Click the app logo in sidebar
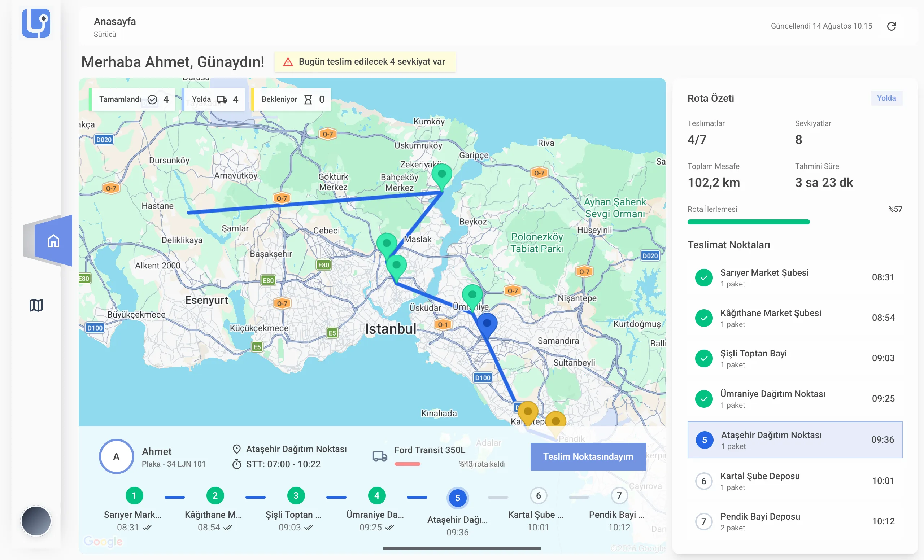Viewport: 924px width, 560px height. (36, 23)
